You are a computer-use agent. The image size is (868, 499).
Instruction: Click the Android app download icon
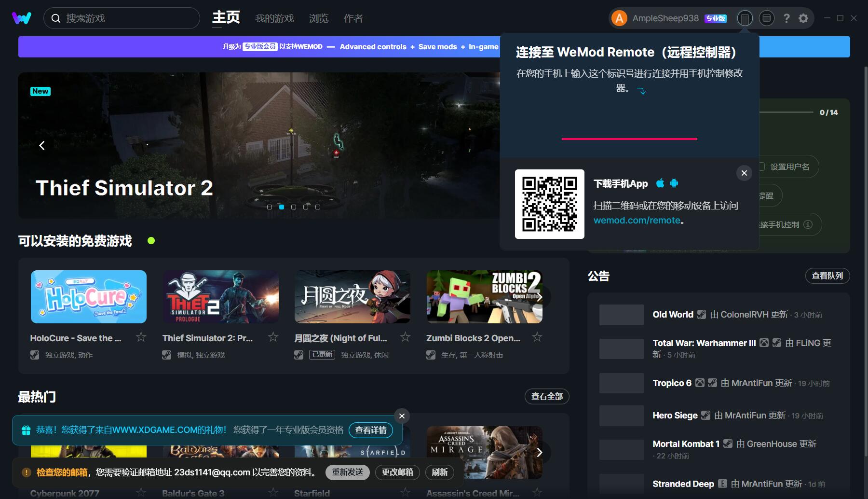pos(674,183)
